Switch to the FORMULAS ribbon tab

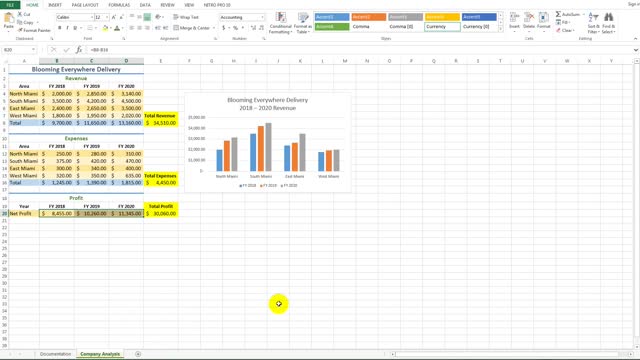pos(119,5)
